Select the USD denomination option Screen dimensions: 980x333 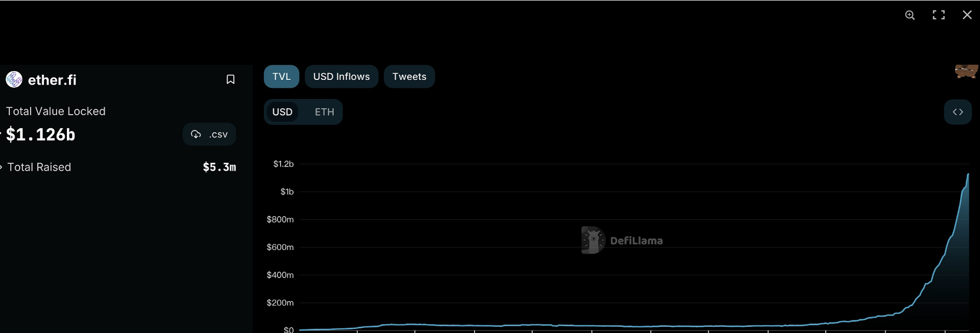(x=282, y=112)
